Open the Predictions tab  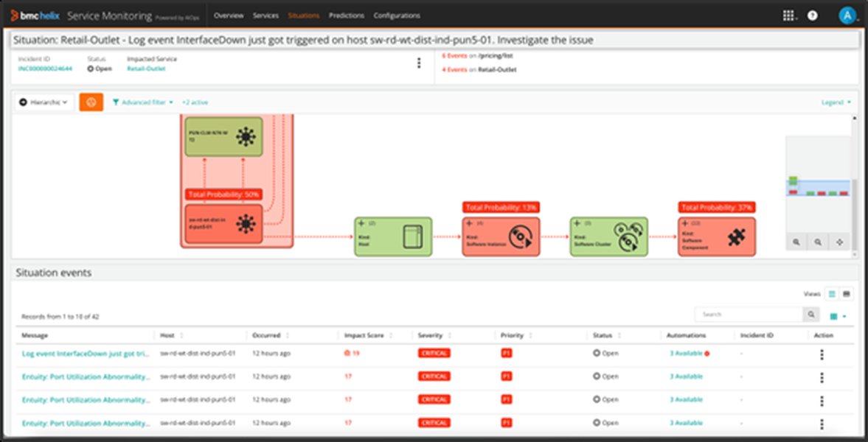click(x=347, y=15)
